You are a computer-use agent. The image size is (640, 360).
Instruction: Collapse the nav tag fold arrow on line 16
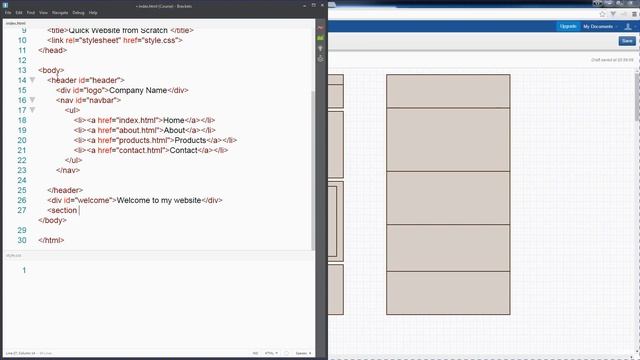(32, 100)
